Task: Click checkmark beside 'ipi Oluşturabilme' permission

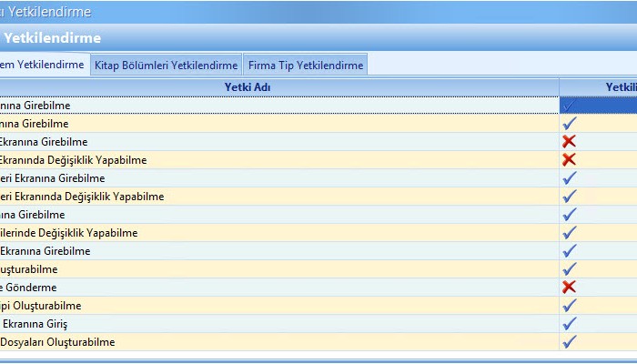Action: click(570, 306)
